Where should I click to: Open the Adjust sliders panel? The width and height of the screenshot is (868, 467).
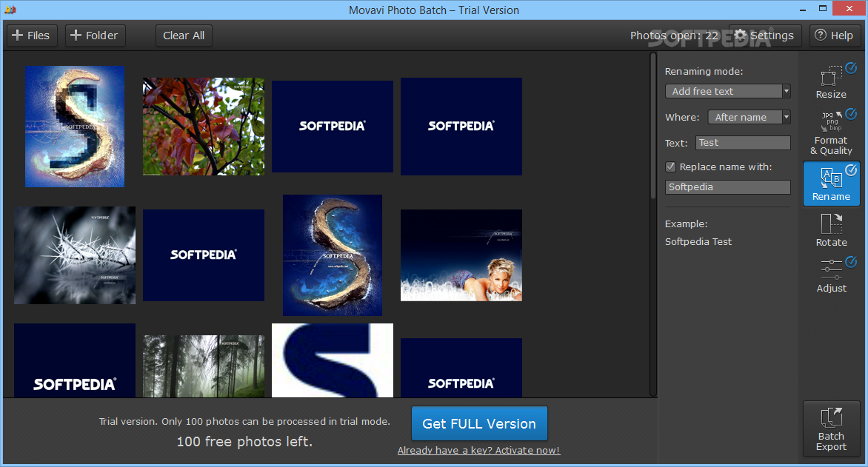pos(831,275)
